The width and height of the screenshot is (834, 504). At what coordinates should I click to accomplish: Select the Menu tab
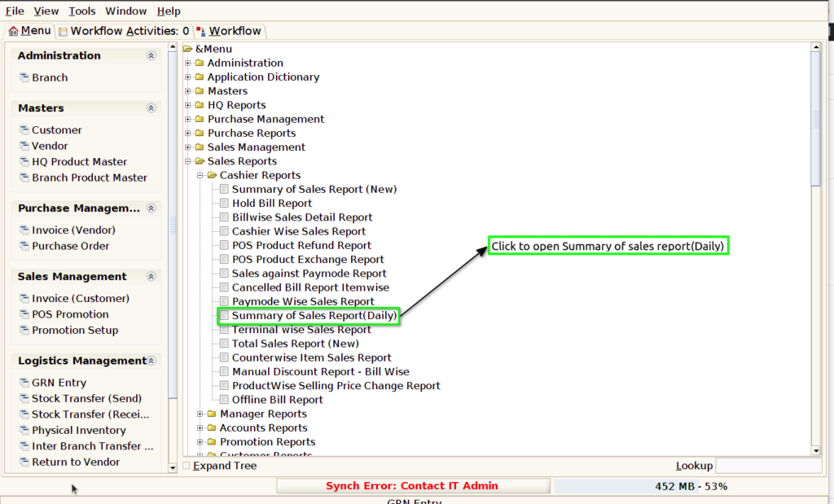[x=30, y=31]
